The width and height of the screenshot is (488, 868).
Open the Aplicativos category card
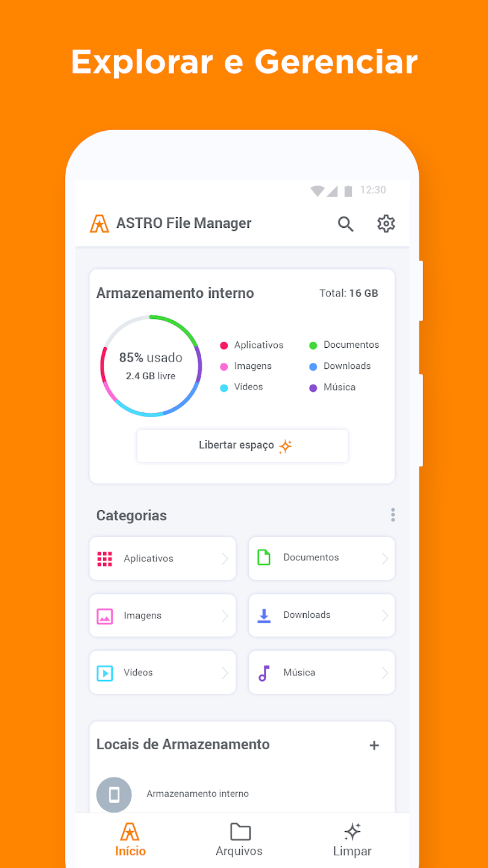[163, 559]
